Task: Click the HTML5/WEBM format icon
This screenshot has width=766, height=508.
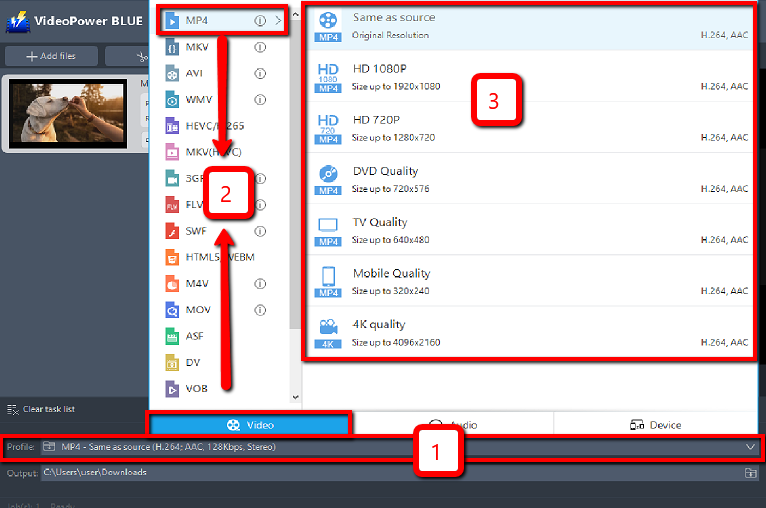Action: [x=172, y=257]
